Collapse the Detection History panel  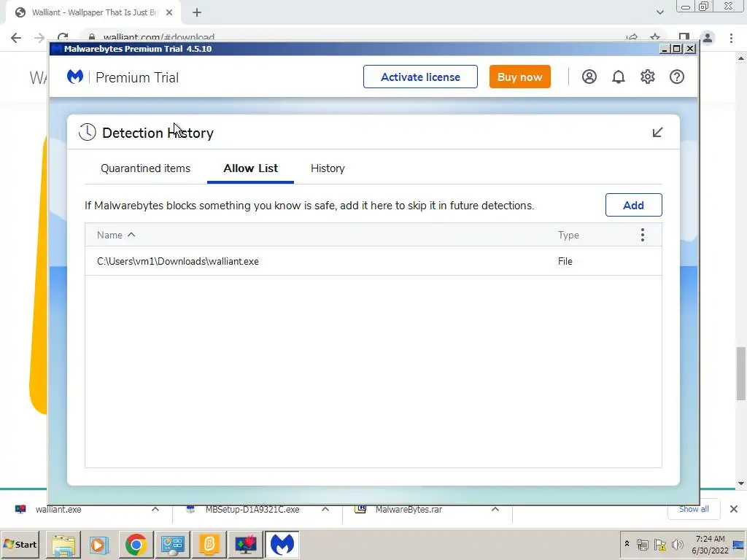(657, 133)
